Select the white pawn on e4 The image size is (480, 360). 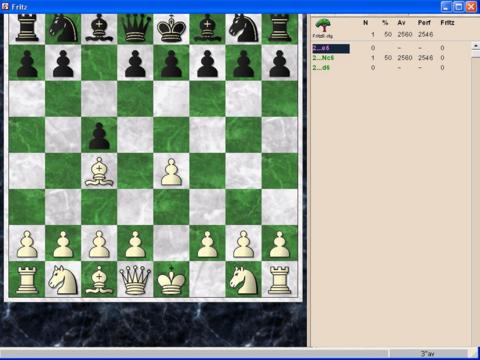pos(171,172)
